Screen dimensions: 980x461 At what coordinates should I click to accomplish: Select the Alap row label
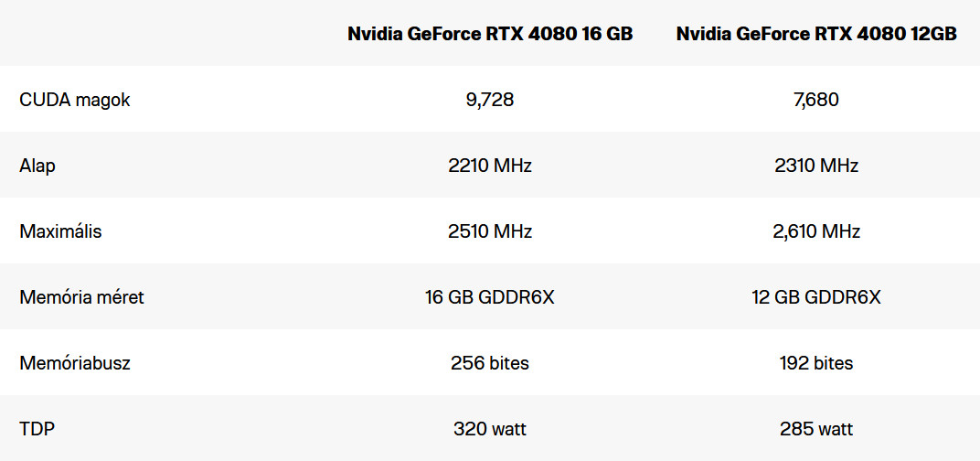37,166
